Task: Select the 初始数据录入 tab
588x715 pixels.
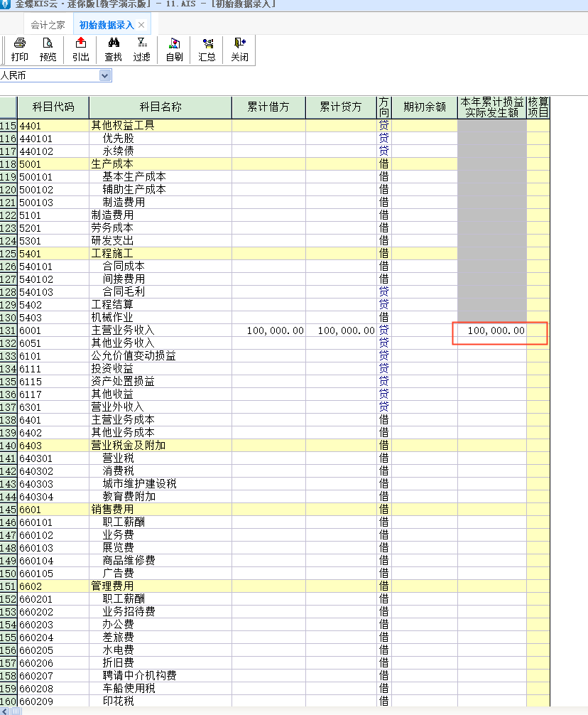Action: pos(106,25)
